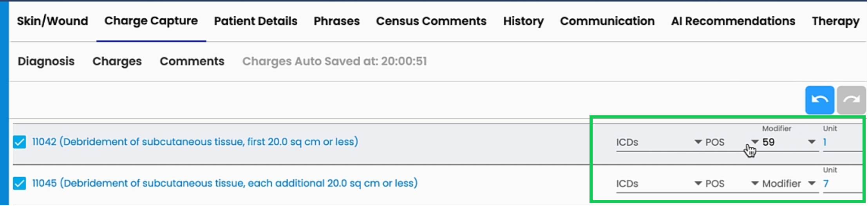Click the 11045 additional debridement charge link
Viewport: 868px width, 206px height.
tap(225, 183)
